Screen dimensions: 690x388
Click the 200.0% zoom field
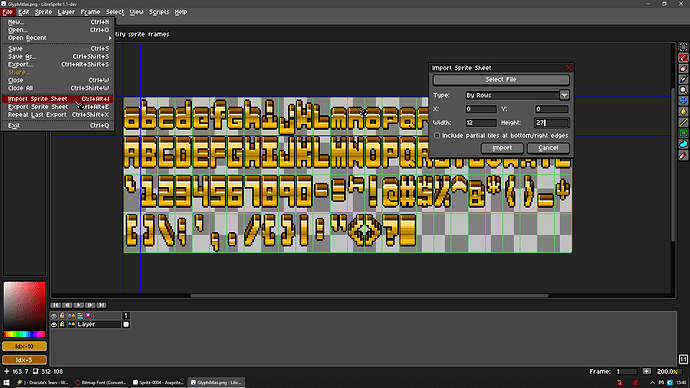[x=668, y=372]
